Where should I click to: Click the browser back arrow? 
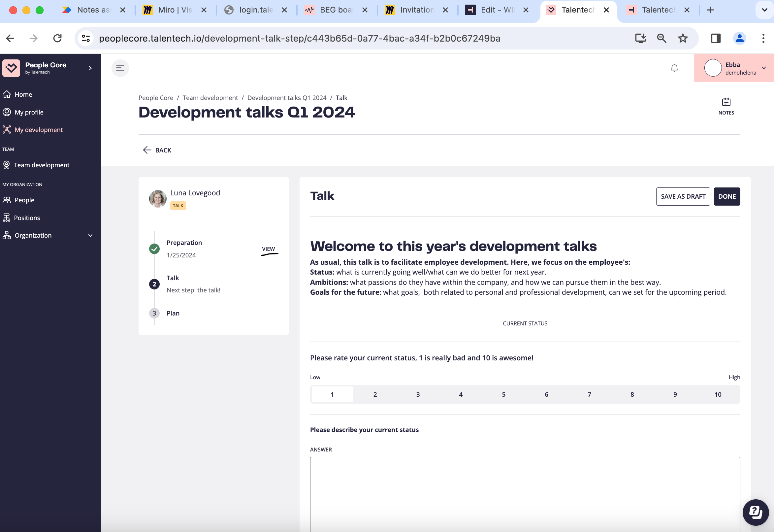pos(10,38)
